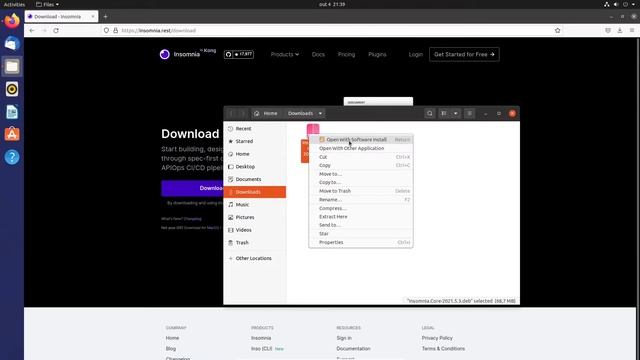Choose Compress... in context menu
Viewport: 640px width, 360px height.
(x=361, y=208)
